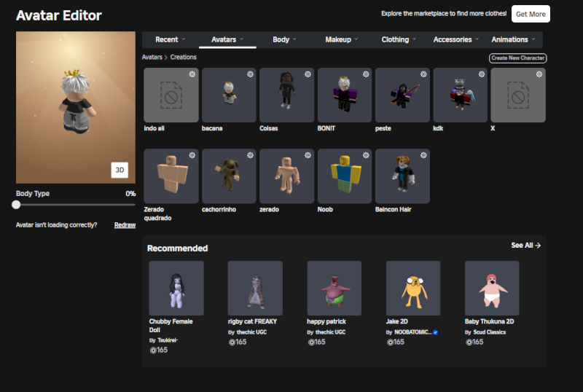Select the Indo ali unavailable thumbnail
The width and height of the screenshot is (583, 392).
pos(171,95)
